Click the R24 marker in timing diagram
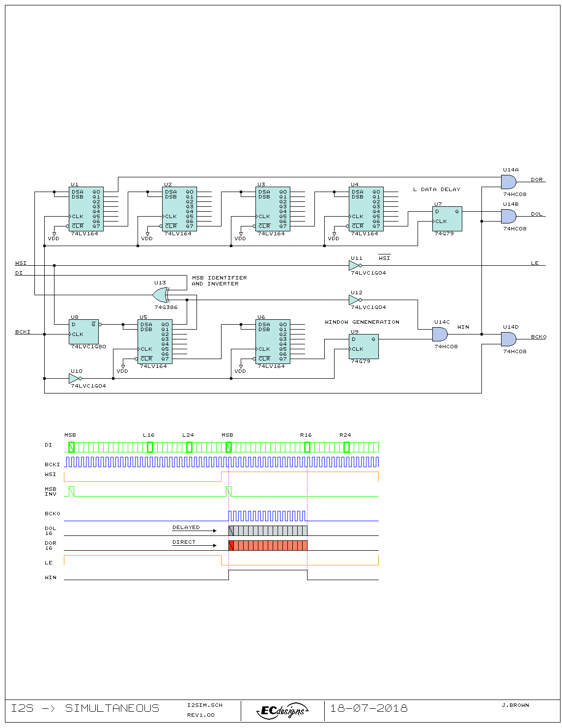The image size is (562, 728). 345,435
